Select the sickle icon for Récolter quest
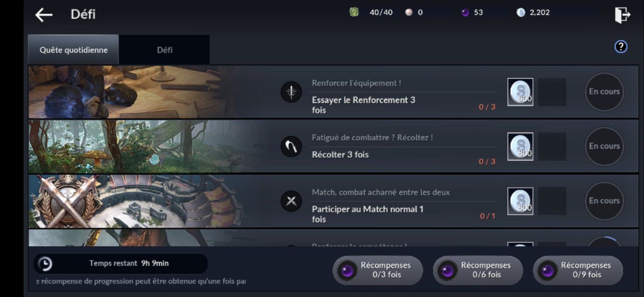This screenshot has height=297, width=644. 291,147
